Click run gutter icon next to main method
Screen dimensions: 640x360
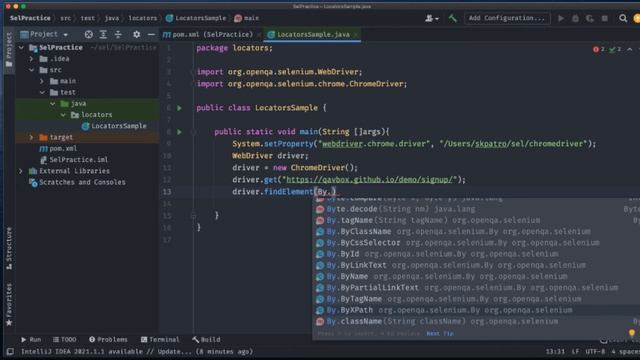(x=179, y=132)
